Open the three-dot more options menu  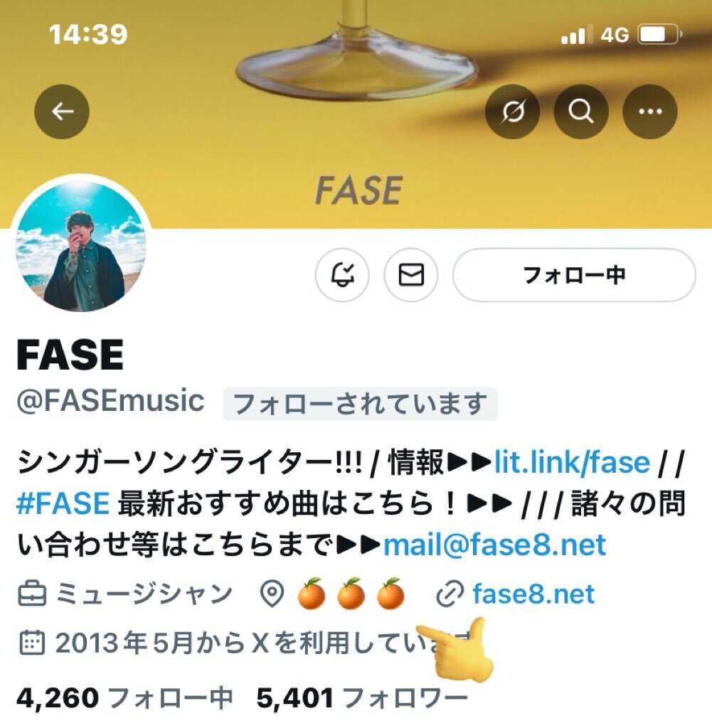[650, 112]
